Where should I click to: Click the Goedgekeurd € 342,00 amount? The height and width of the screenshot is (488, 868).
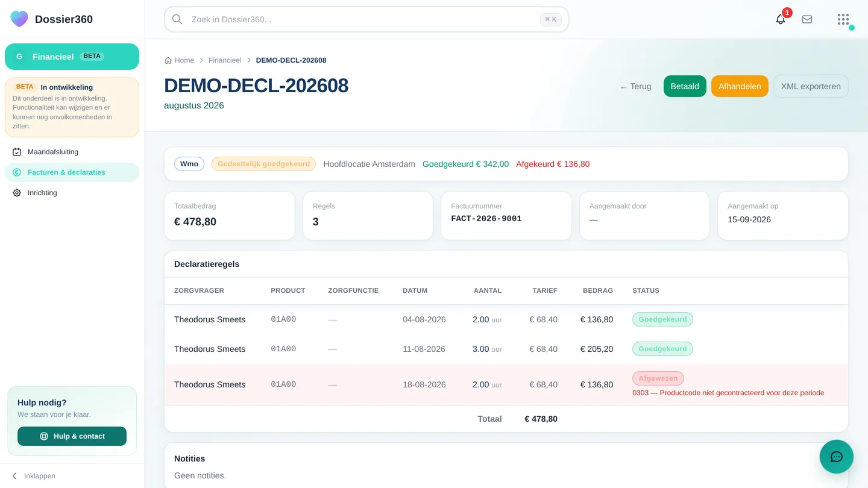pyautogui.click(x=465, y=164)
